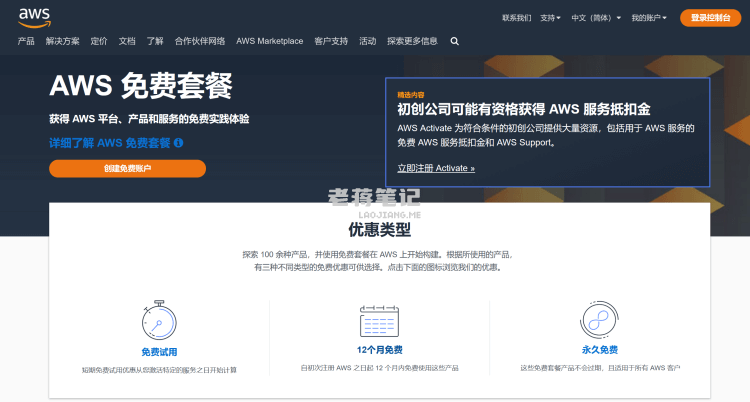This screenshot has height=402, width=750.
Task: Open the 联系我们 link
Action: 516,18
